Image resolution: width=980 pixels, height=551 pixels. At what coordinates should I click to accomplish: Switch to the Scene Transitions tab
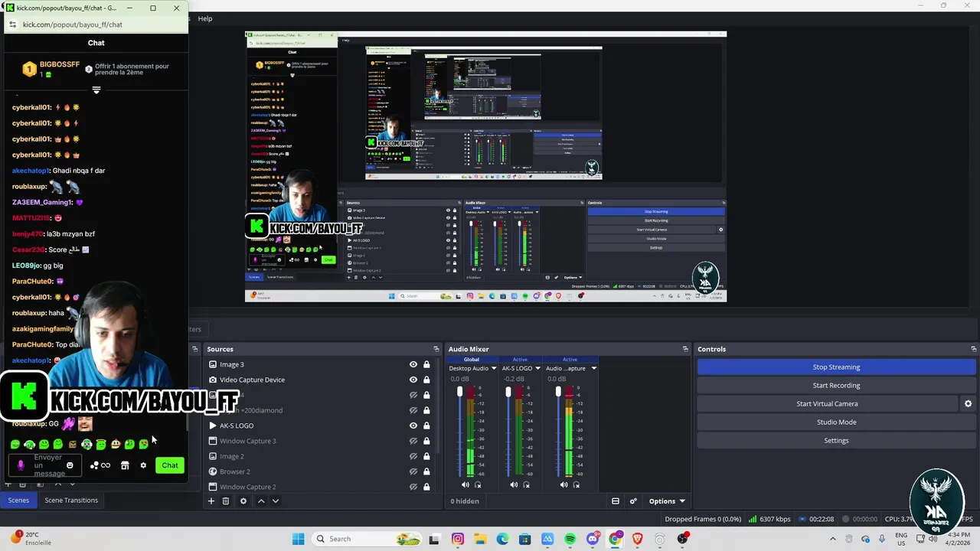point(71,500)
